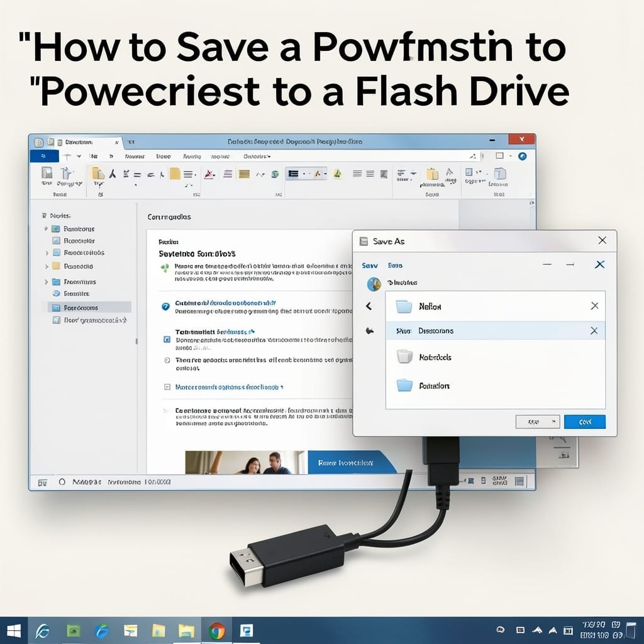Expand the 'Frocstmms' folder arrow
This screenshot has height=644, width=644.
click(46, 282)
